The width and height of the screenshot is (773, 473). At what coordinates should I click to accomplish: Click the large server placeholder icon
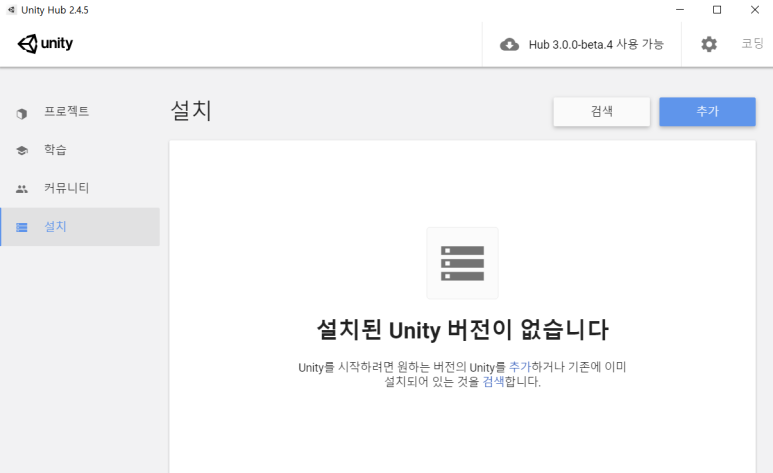point(462,263)
